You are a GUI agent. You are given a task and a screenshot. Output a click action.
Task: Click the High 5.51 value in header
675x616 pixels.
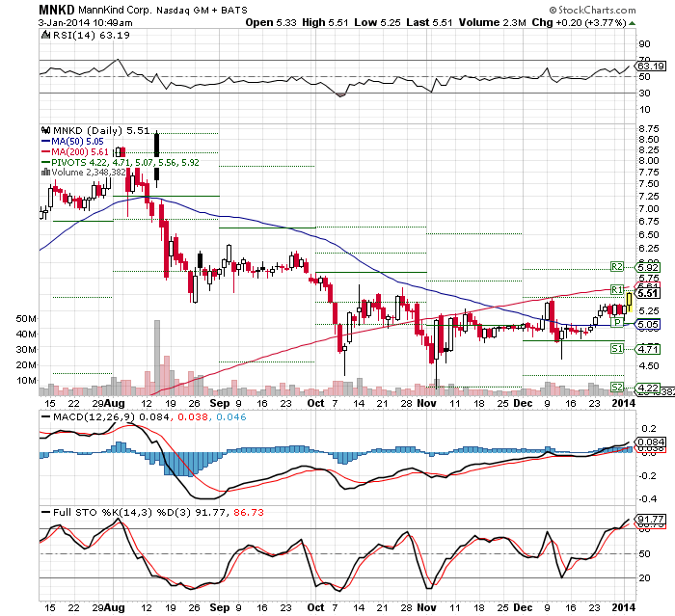point(325,22)
